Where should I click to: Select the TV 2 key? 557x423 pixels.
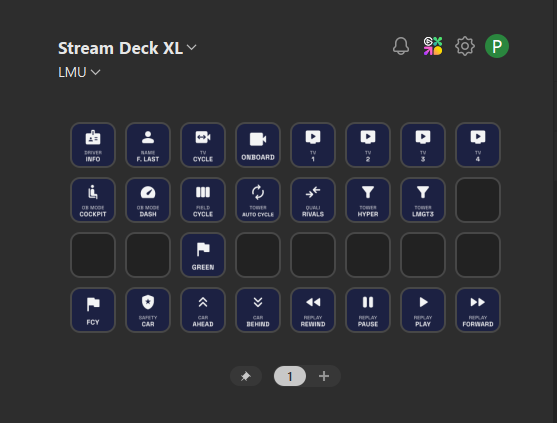368,145
